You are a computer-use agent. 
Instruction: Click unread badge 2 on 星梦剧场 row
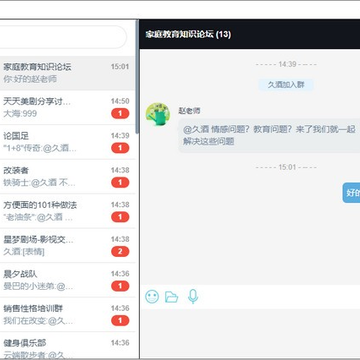click(120, 252)
